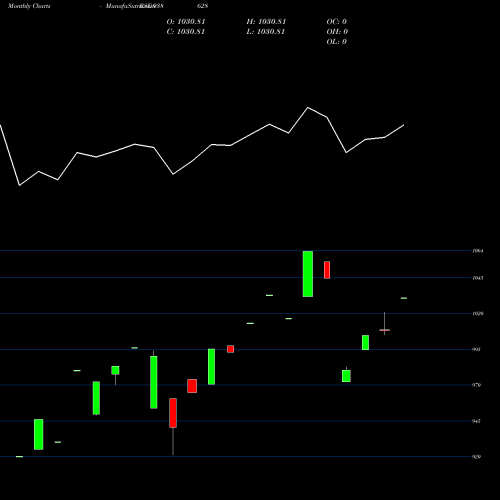Click the "OH: 0" readout
Viewport: 500px width, 500px height.
(x=337, y=32)
